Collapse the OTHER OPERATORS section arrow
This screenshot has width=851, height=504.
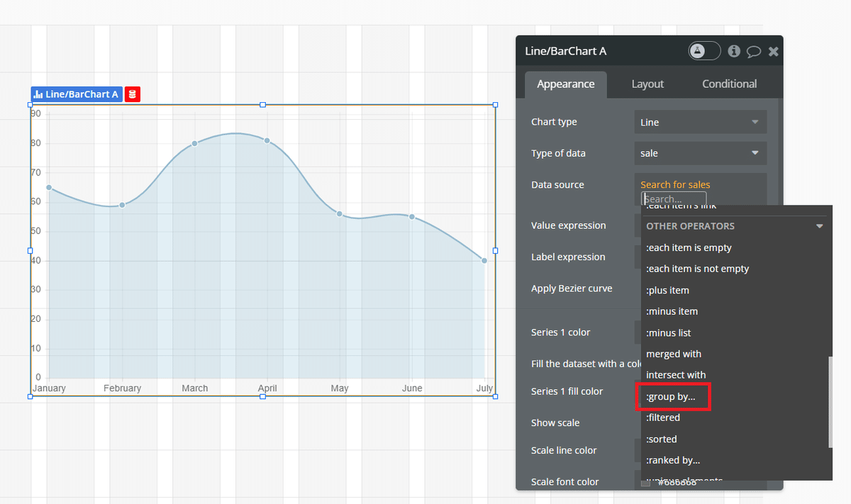tap(820, 226)
